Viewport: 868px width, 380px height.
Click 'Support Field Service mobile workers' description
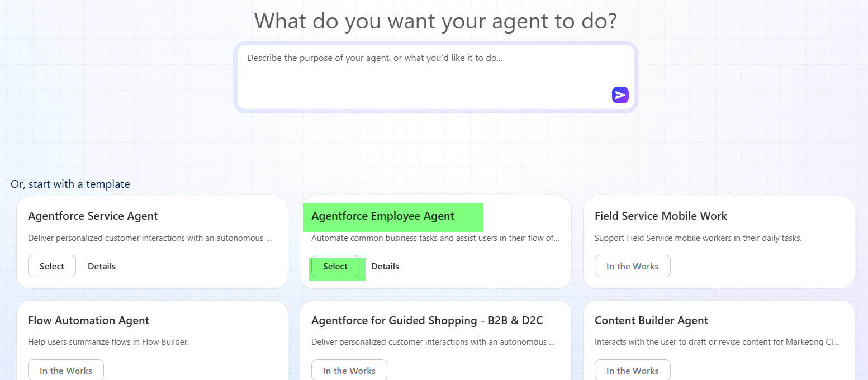point(698,238)
